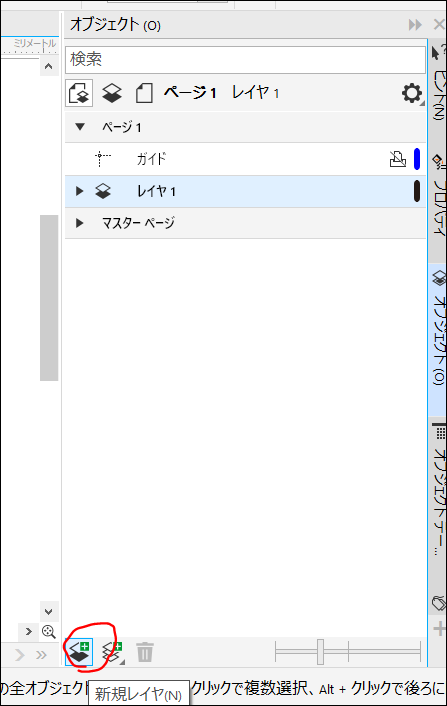The width and height of the screenshot is (447, 706).
Task: Toggle print icon on ガイド row
Action: click(x=397, y=159)
